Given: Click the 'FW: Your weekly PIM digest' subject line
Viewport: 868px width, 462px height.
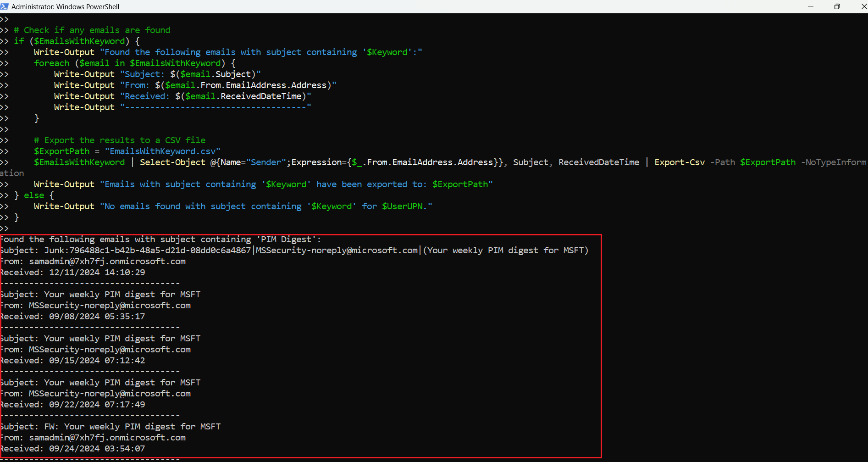Looking at the screenshot, I should point(132,427).
